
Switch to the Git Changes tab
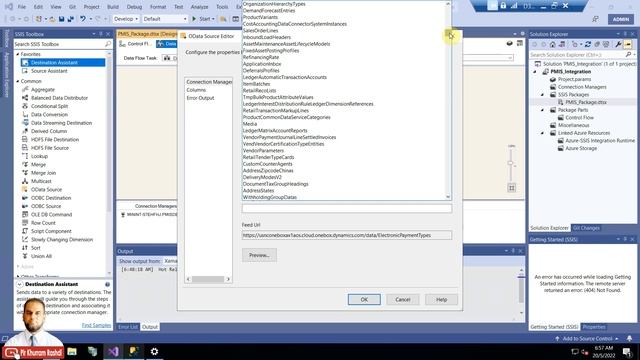[x=586, y=228]
